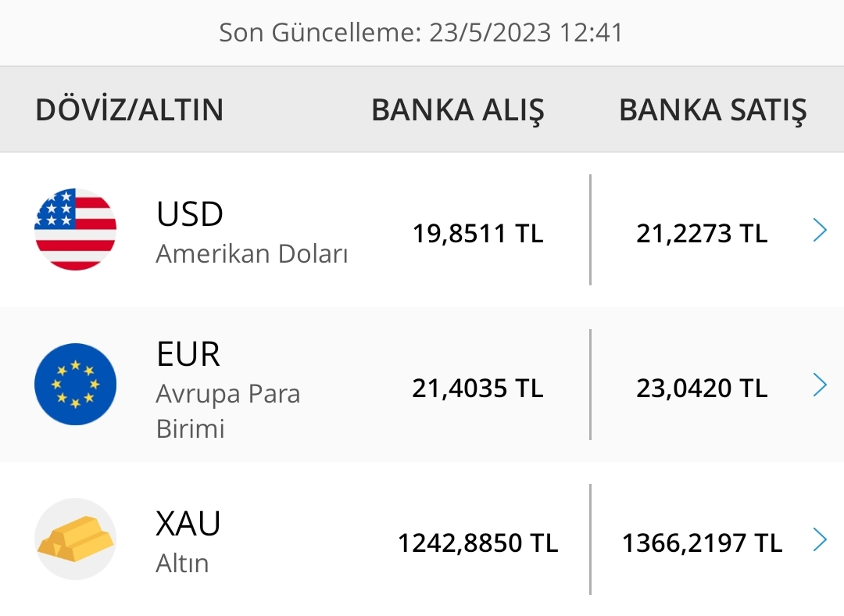Image resolution: width=844 pixels, height=616 pixels.
Task: Tap the BANKA ALIŞ column header
Action: [x=458, y=110]
